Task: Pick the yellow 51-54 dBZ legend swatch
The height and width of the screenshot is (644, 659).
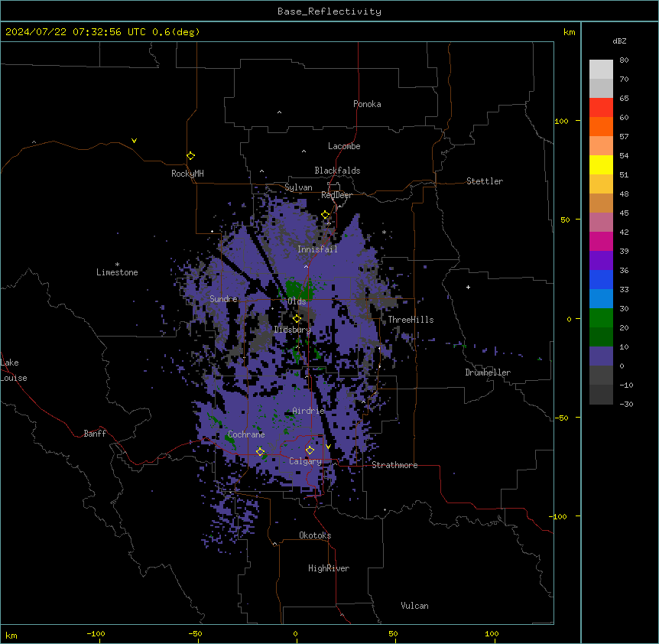Action: click(x=601, y=164)
